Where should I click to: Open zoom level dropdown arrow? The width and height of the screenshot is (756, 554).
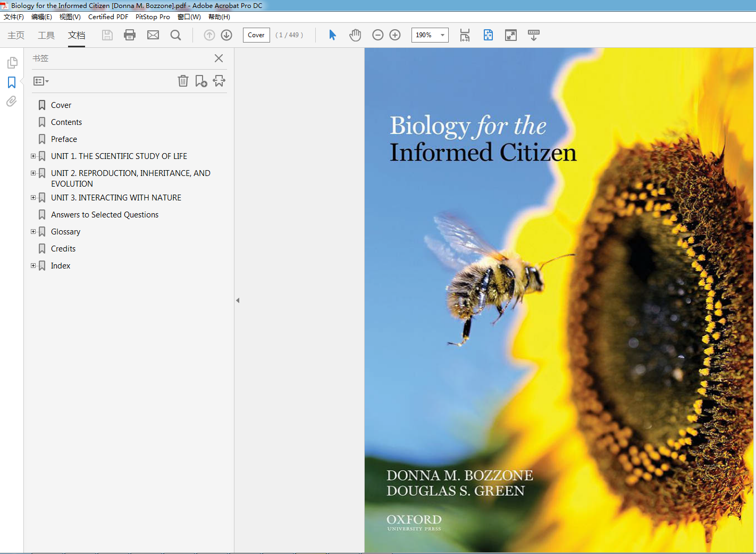pyautogui.click(x=442, y=35)
